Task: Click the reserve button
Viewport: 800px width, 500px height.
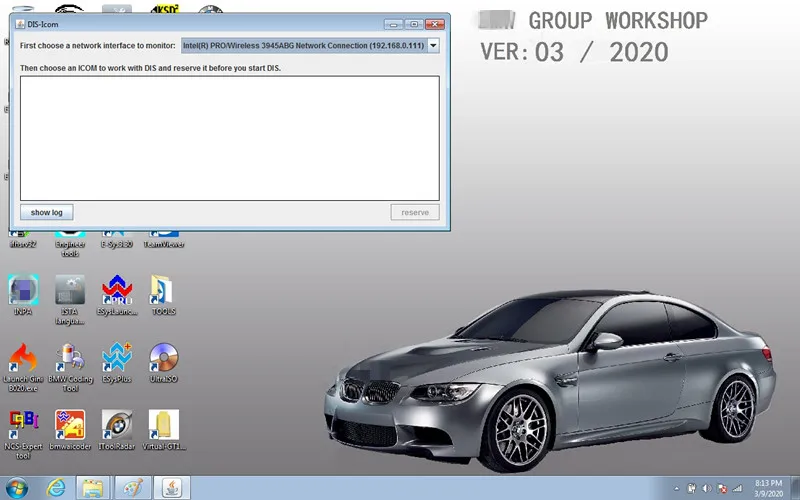Action: click(415, 212)
